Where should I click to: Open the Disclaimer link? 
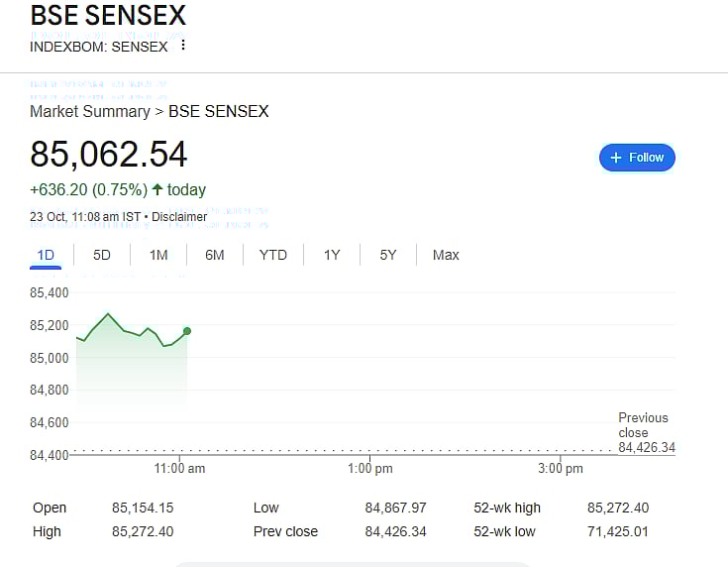point(179,217)
